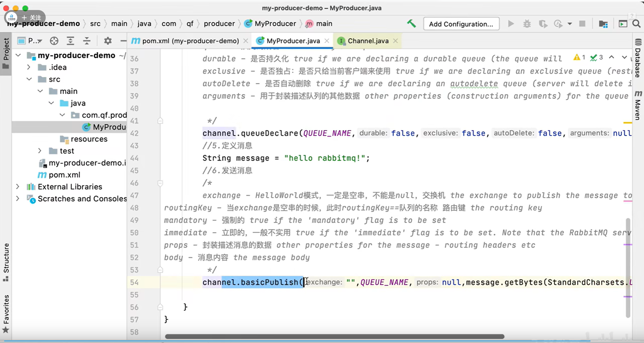
Task: Switch to Channel.java tab
Action: (x=368, y=41)
